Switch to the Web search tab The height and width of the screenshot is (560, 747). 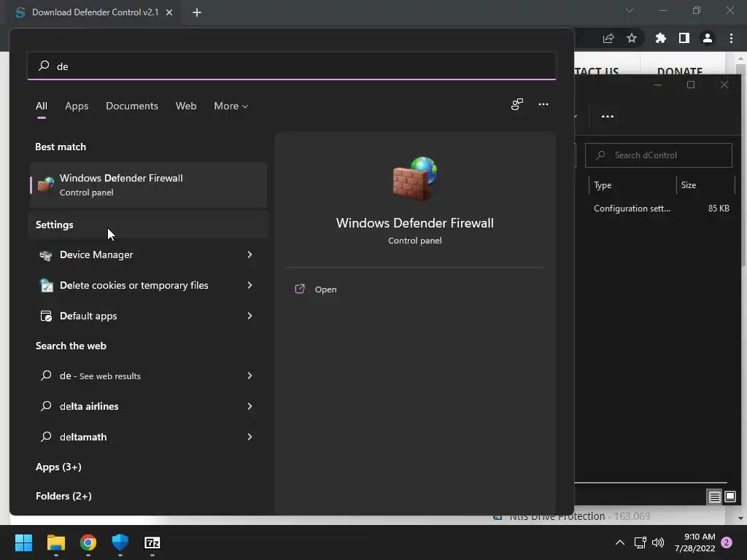point(186,106)
